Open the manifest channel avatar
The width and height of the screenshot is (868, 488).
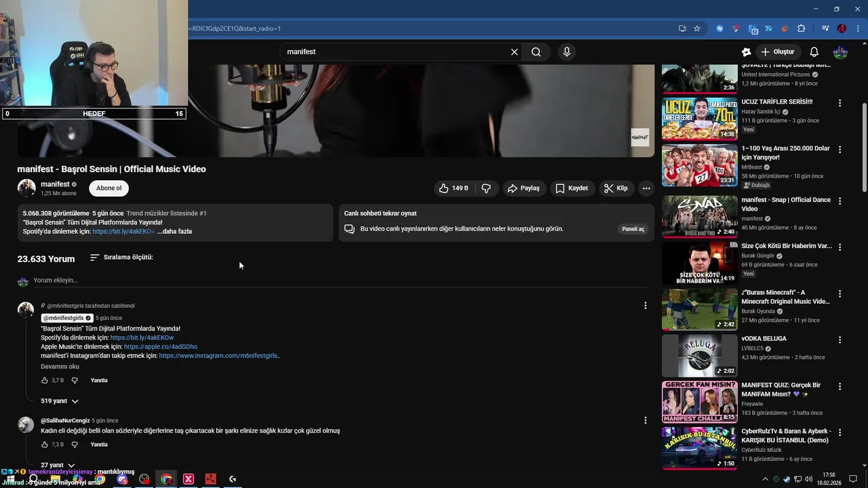point(26,188)
